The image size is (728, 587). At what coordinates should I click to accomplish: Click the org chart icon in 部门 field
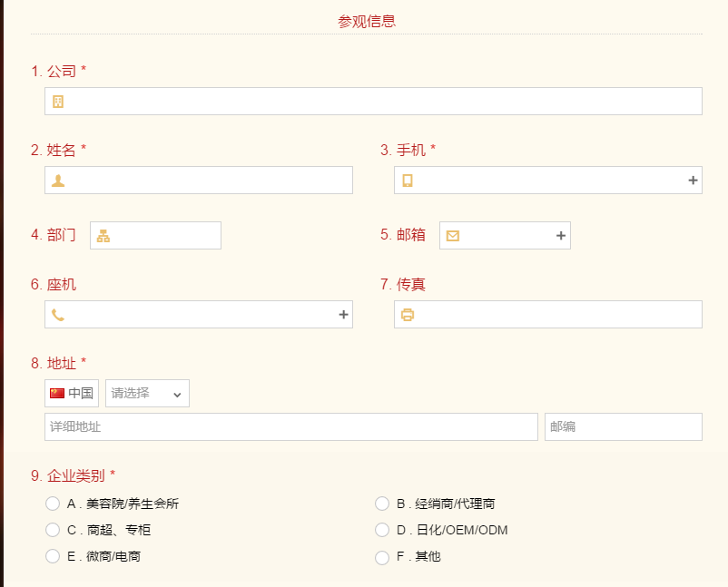point(103,236)
